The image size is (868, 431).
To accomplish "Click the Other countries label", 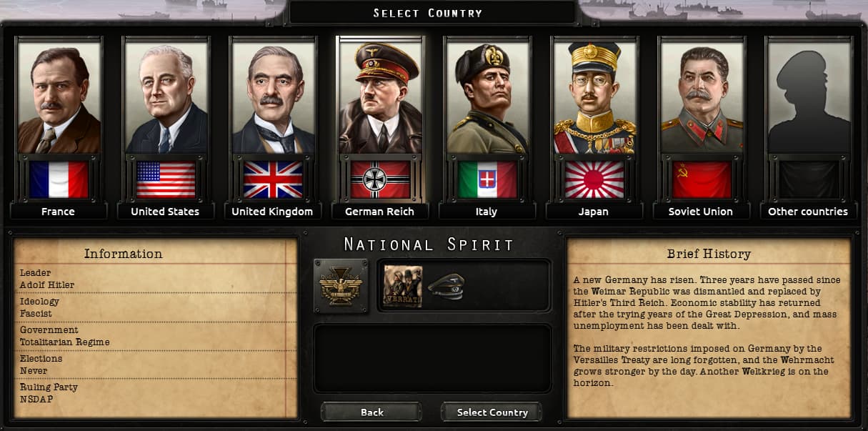I will (808, 212).
